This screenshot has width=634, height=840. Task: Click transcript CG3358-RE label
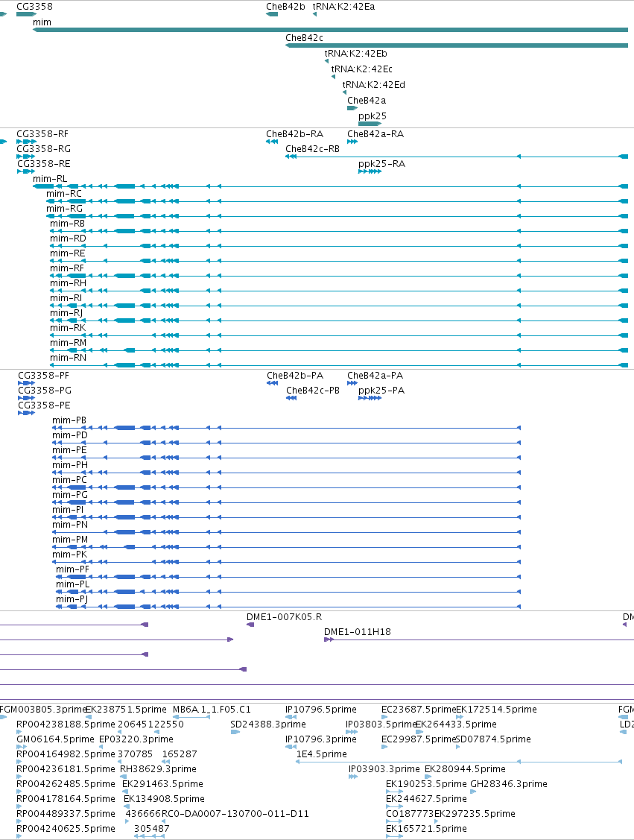click(x=43, y=164)
